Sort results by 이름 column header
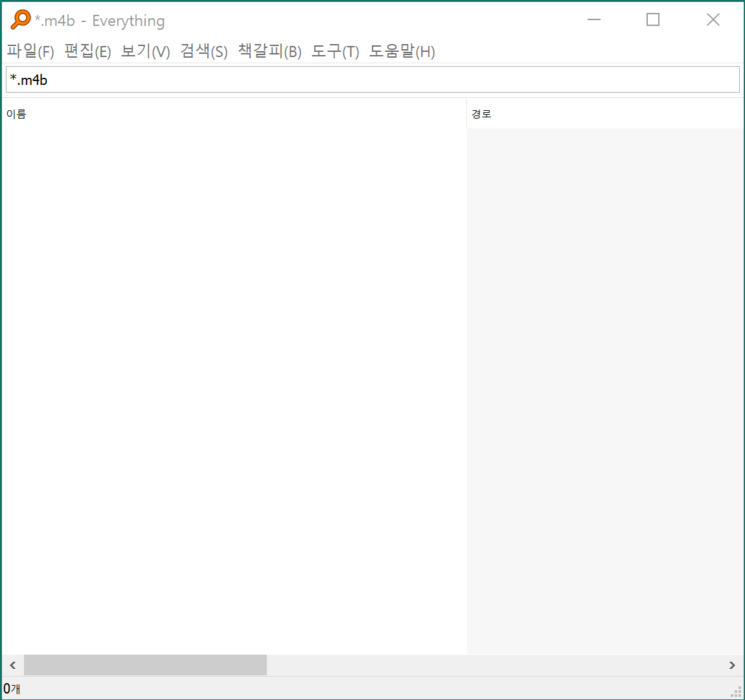Viewport: 745px width, 700px height. pos(235,113)
